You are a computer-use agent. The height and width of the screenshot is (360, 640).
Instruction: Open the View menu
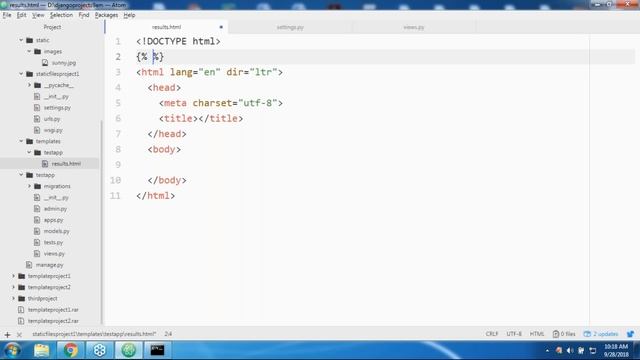[38, 15]
